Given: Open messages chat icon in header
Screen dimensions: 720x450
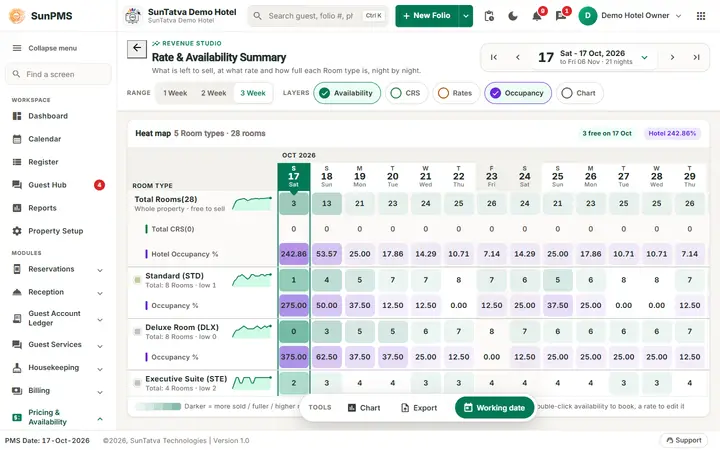Looking at the screenshot, I should pyautogui.click(x=560, y=17).
